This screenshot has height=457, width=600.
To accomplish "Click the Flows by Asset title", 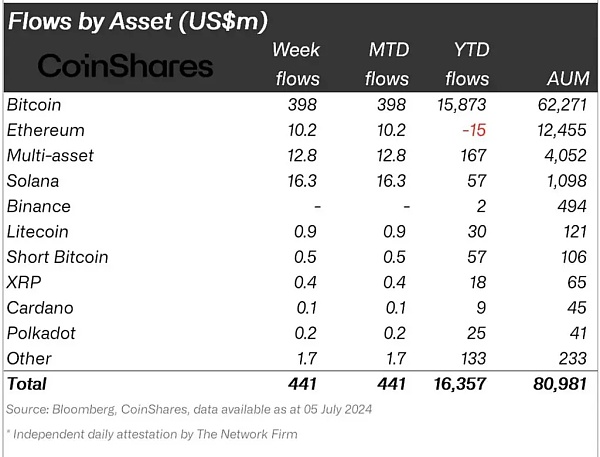I will 139,20.
